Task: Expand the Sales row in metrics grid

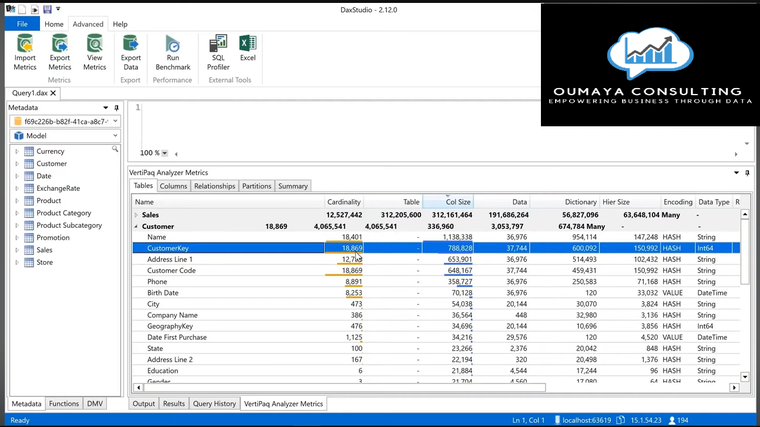Action: [x=137, y=215]
